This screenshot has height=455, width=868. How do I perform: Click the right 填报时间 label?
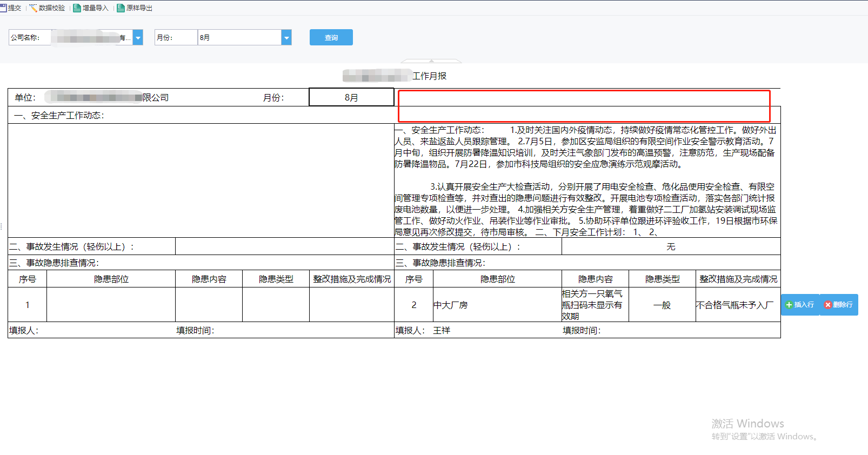pos(582,330)
